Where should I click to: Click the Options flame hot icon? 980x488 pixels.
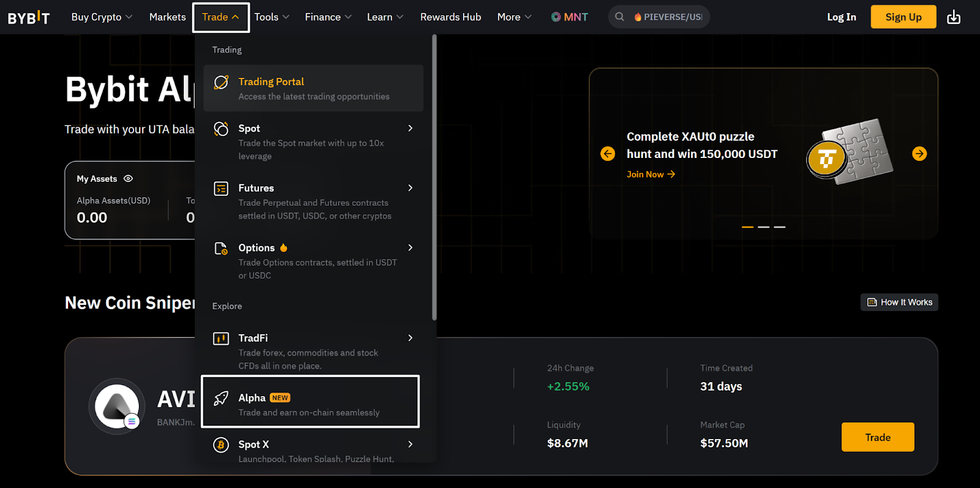click(284, 248)
